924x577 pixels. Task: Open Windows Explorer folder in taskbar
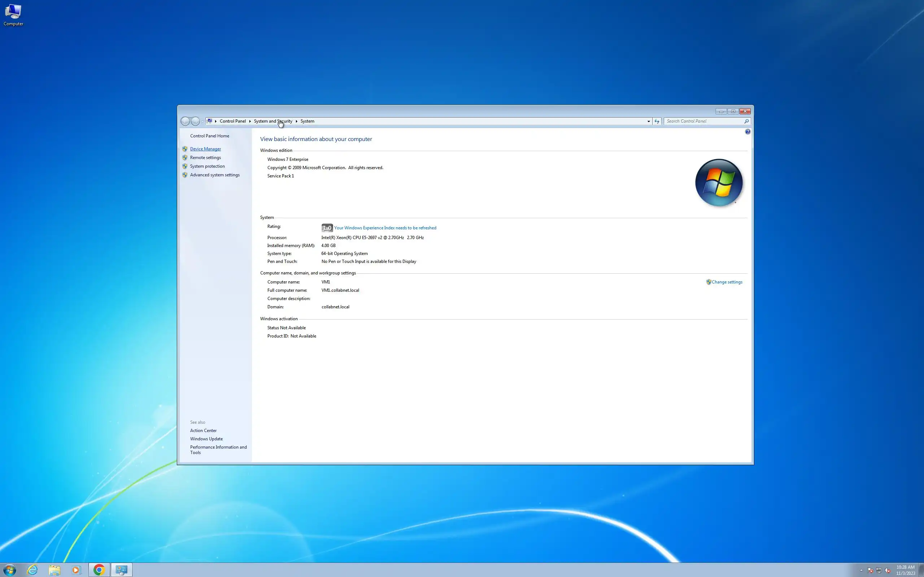click(55, 570)
